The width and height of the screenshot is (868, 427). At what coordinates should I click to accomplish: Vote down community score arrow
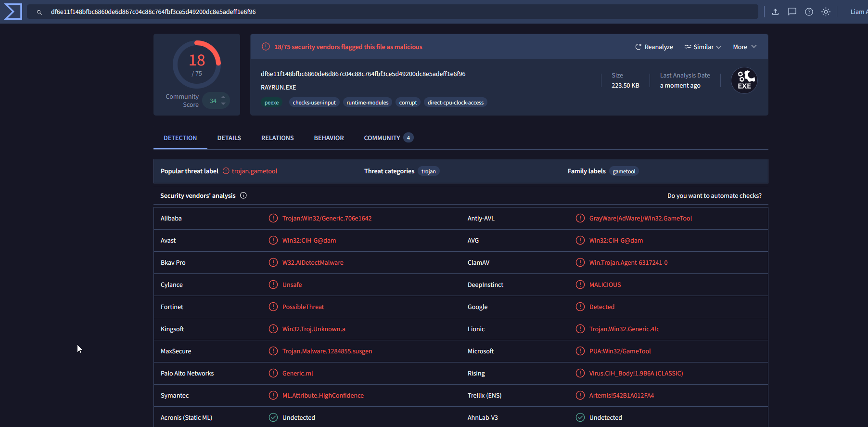point(223,104)
